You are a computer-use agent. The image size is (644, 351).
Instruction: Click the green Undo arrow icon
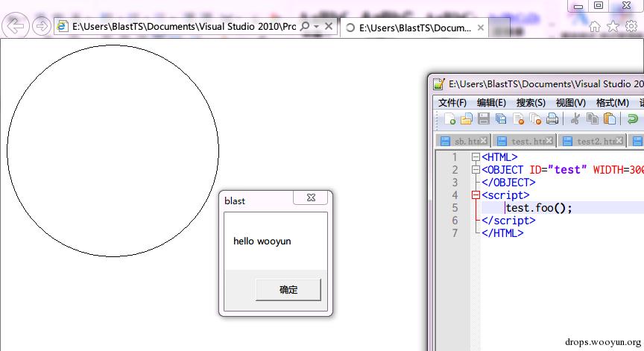click(632, 119)
